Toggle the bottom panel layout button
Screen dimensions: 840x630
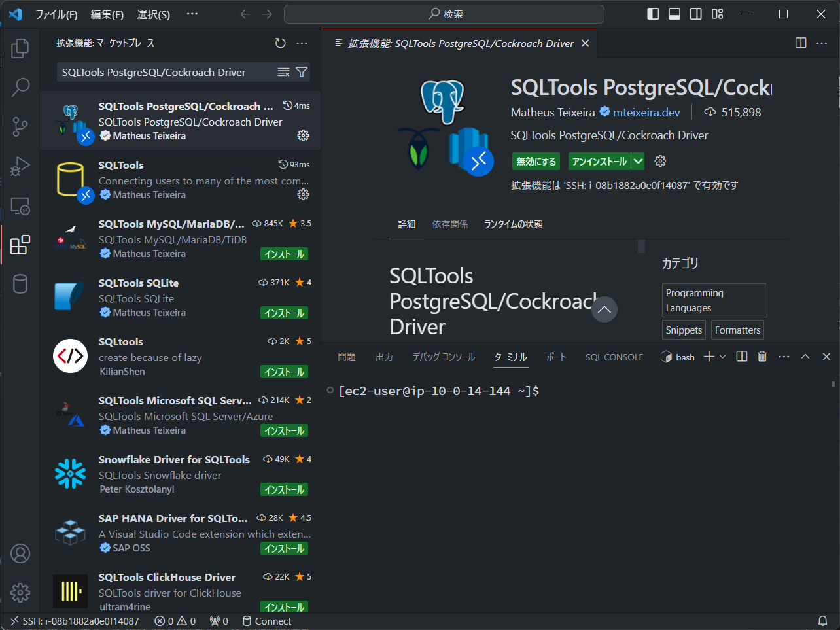(674, 14)
